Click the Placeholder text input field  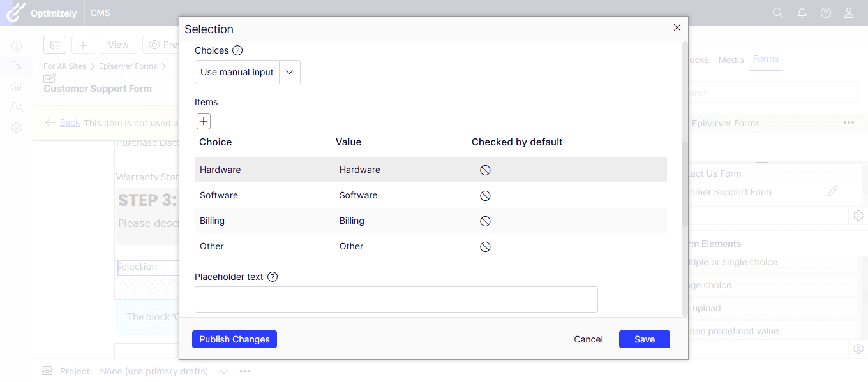pyautogui.click(x=396, y=300)
